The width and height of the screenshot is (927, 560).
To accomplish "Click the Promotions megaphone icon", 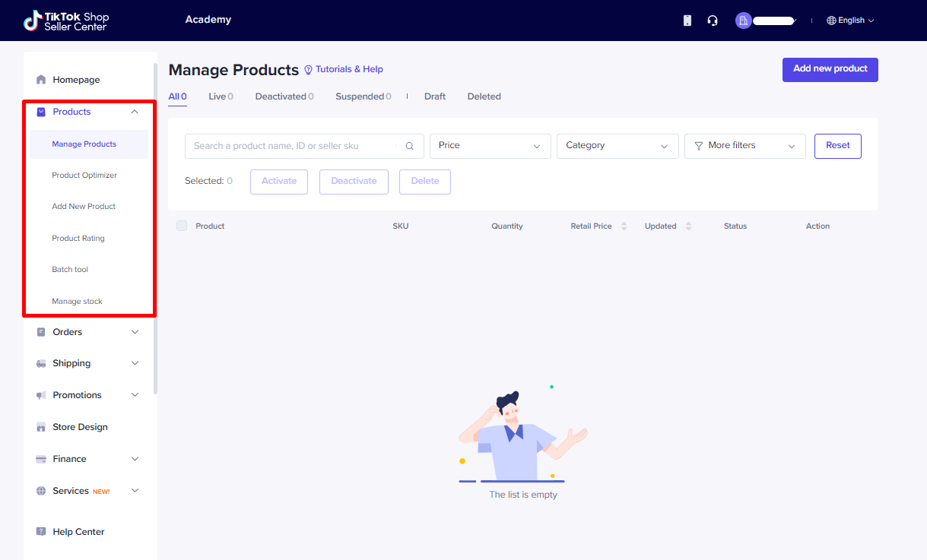I will click(x=40, y=395).
